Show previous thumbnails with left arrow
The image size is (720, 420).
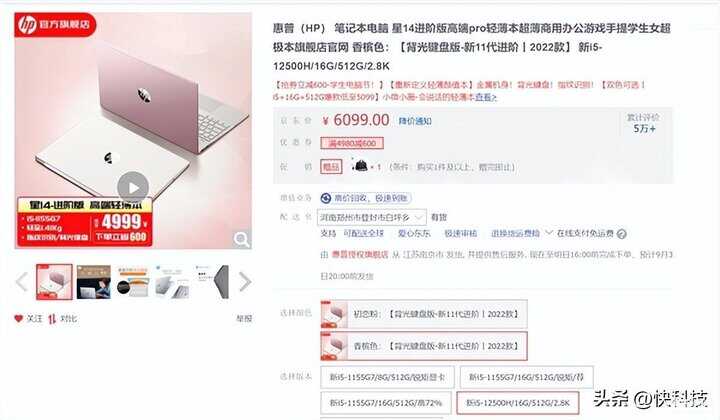[x=22, y=282]
